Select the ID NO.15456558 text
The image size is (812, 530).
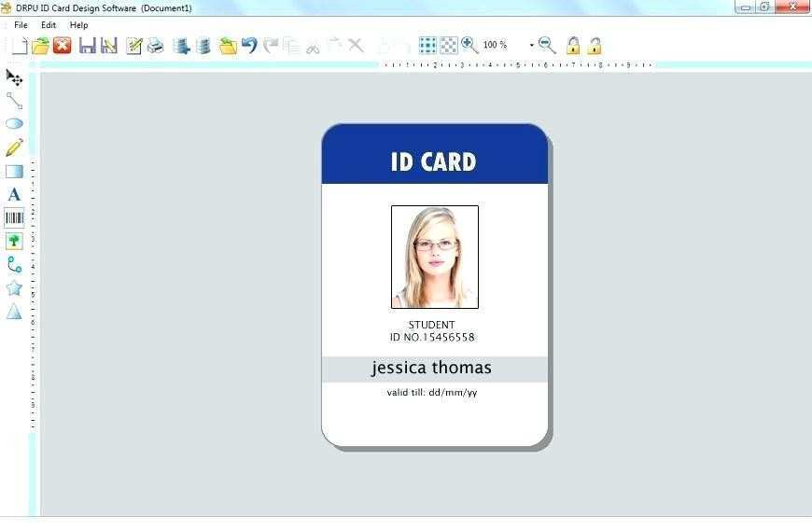[432, 338]
